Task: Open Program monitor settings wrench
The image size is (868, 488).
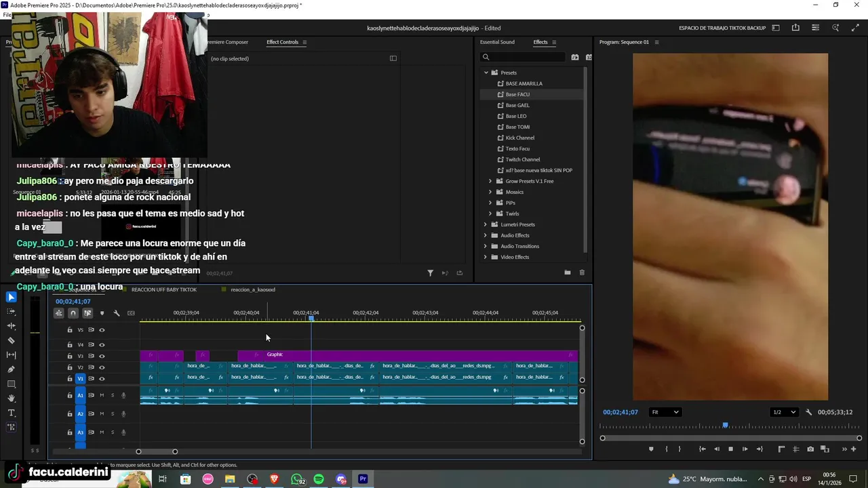Action: tap(808, 412)
